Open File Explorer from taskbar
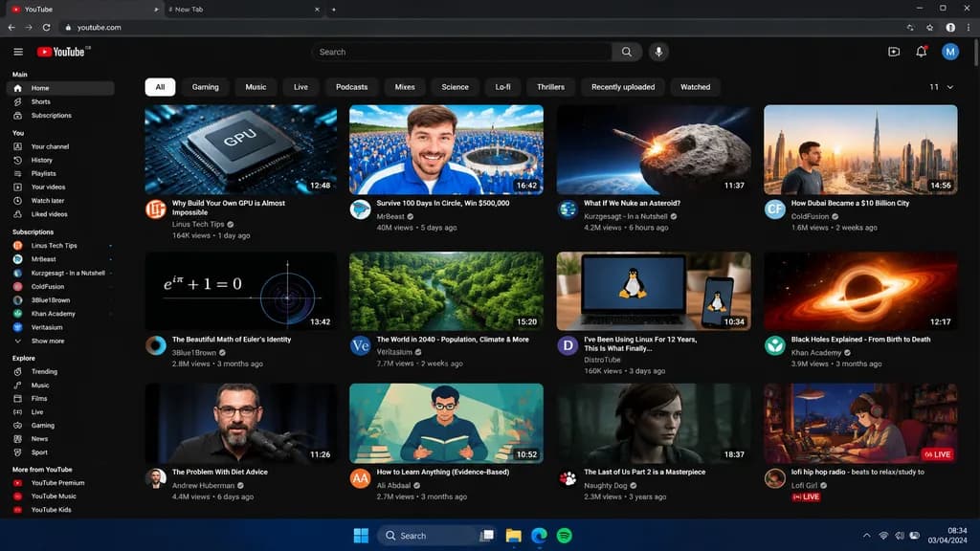Image resolution: width=980 pixels, height=551 pixels. [513, 536]
